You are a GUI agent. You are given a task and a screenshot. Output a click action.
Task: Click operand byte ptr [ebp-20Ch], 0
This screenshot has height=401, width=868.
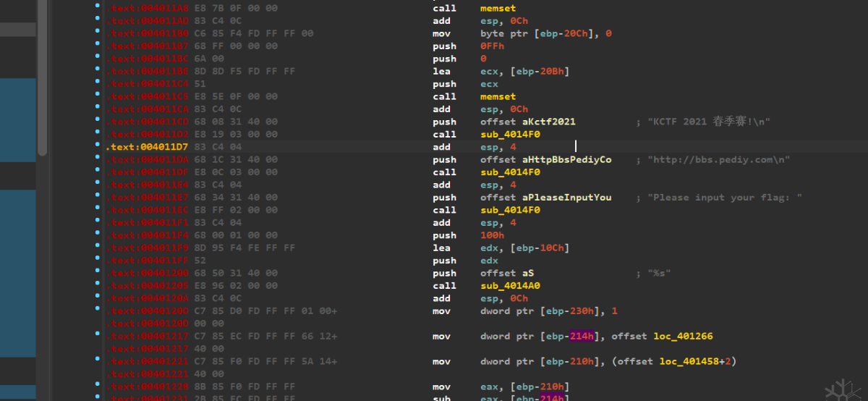[x=546, y=33]
